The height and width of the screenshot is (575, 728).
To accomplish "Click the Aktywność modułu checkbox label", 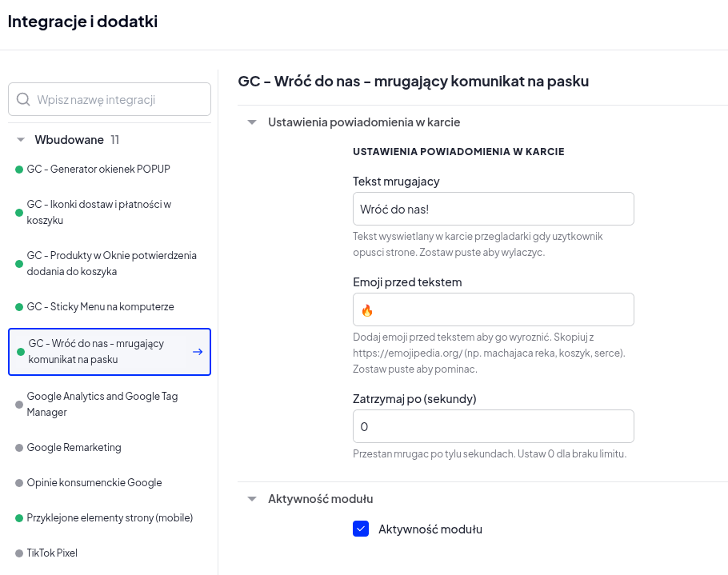I will [430, 529].
